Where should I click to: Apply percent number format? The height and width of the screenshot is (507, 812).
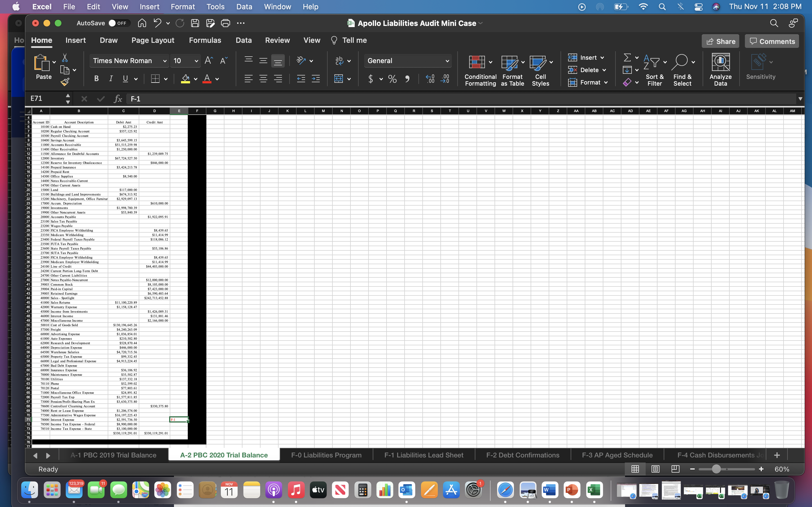[x=392, y=79]
